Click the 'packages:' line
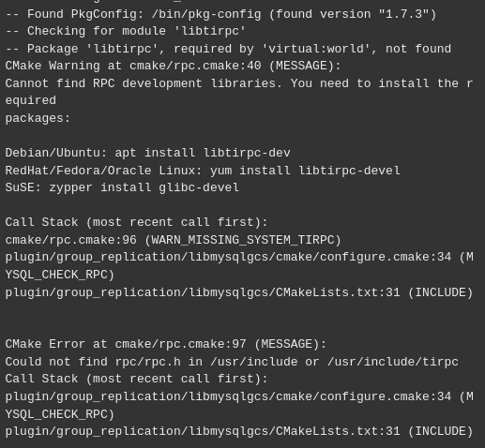The width and height of the screenshot is (485, 448). click(38, 119)
